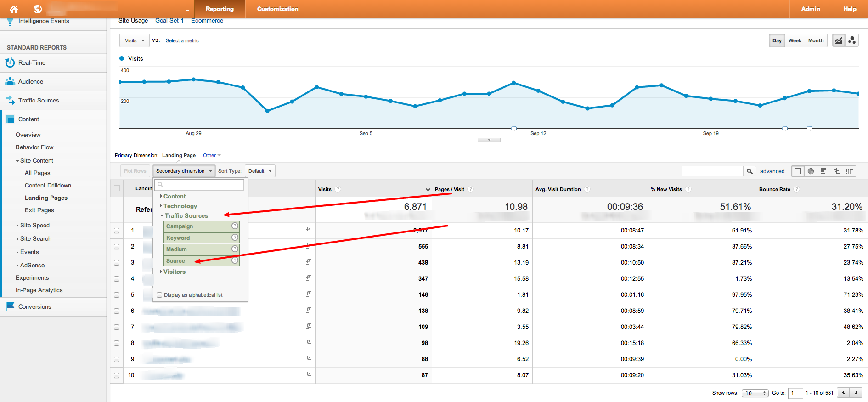
Task: Open row 6 landing page in new window
Action: point(309,310)
